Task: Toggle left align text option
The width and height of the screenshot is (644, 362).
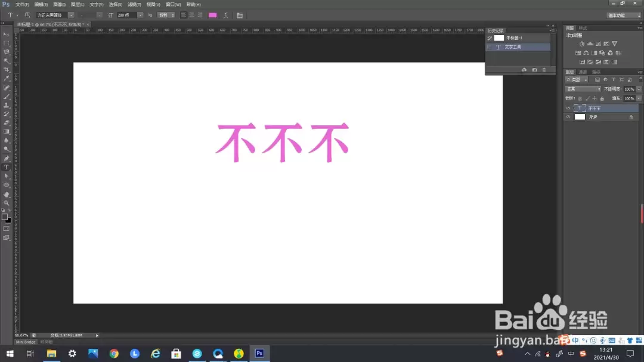Action: pyautogui.click(x=184, y=15)
